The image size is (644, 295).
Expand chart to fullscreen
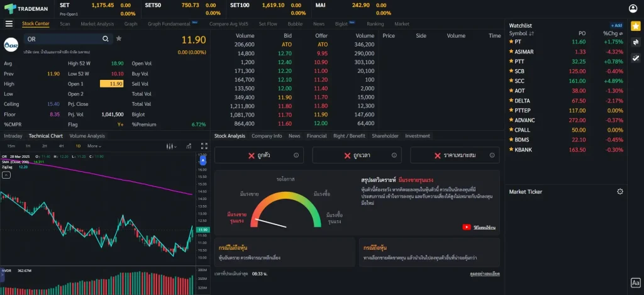[x=204, y=146]
